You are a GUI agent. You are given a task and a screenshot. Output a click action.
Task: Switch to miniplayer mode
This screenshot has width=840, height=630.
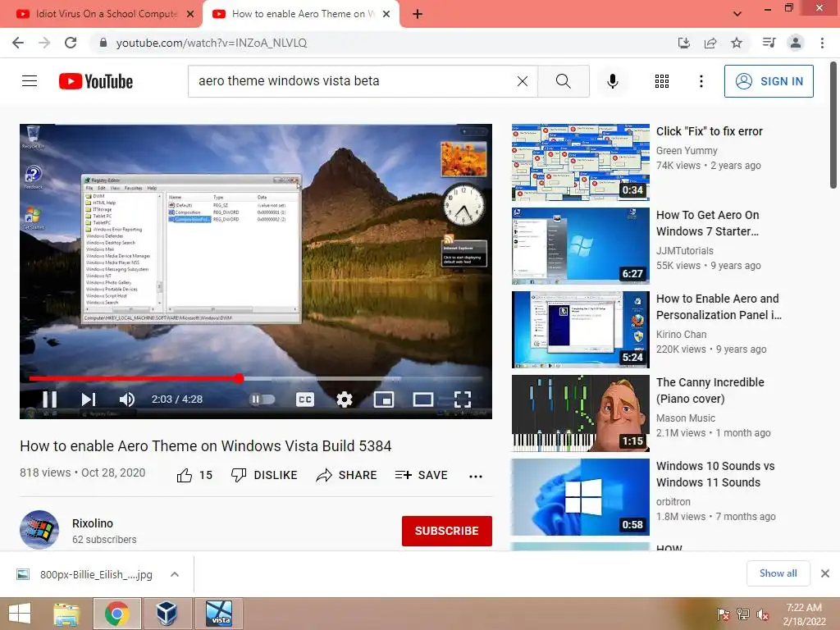click(384, 399)
